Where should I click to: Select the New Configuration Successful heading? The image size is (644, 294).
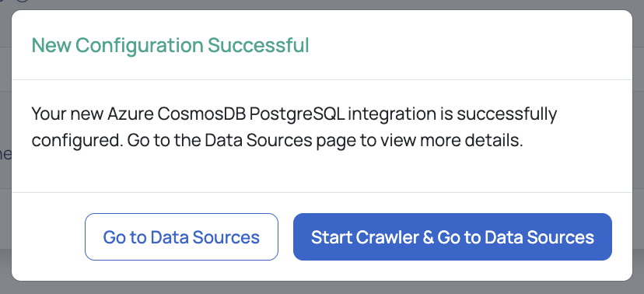point(170,45)
